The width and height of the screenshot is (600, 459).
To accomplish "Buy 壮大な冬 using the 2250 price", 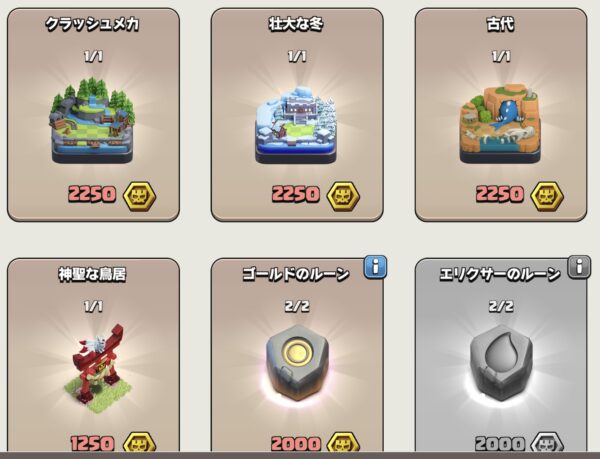I will (295, 194).
